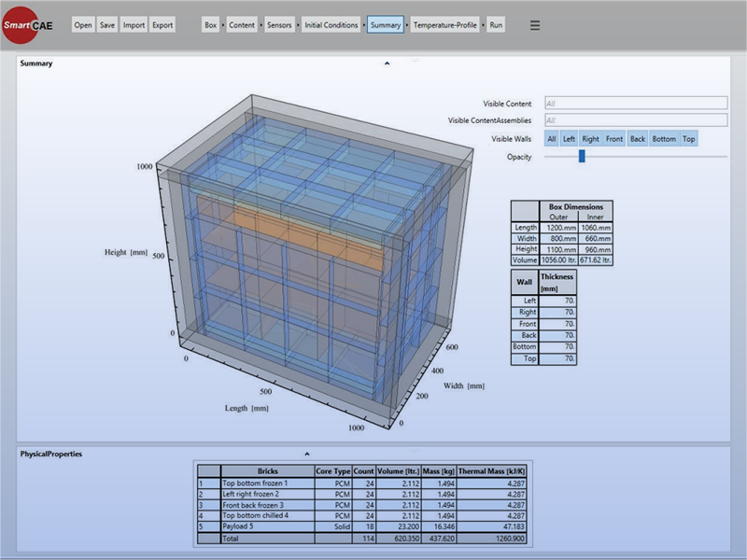Collapse the PhysicalProperties panel caret
The height and width of the screenshot is (560, 747).
306,455
